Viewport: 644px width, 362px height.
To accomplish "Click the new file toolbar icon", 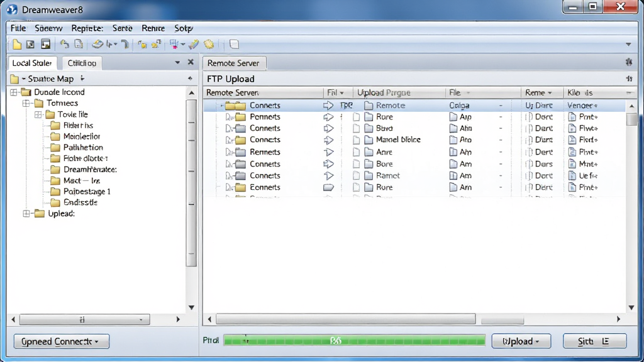I will click(x=17, y=45).
